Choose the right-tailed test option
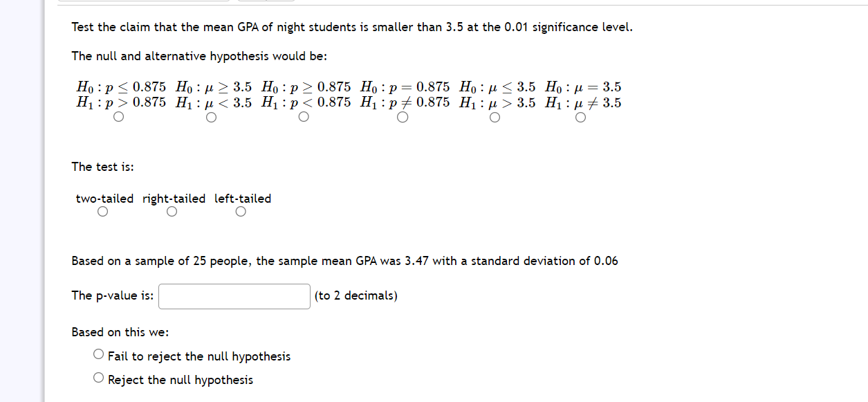The height and width of the screenshot is (402, 868). coord(172,211)
